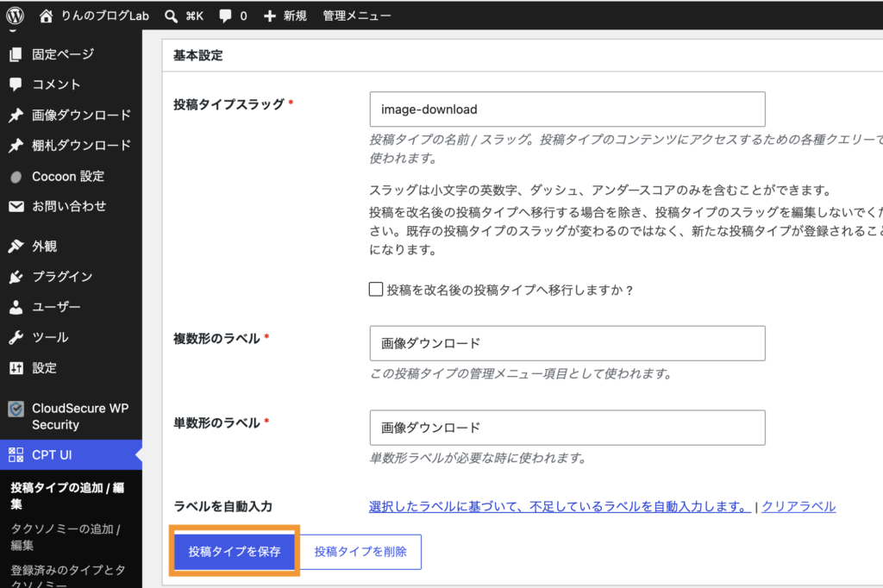Click the 固定ページ pages icon
The image size is (883, 588).
pyautogui.click(x=16, y=54)
